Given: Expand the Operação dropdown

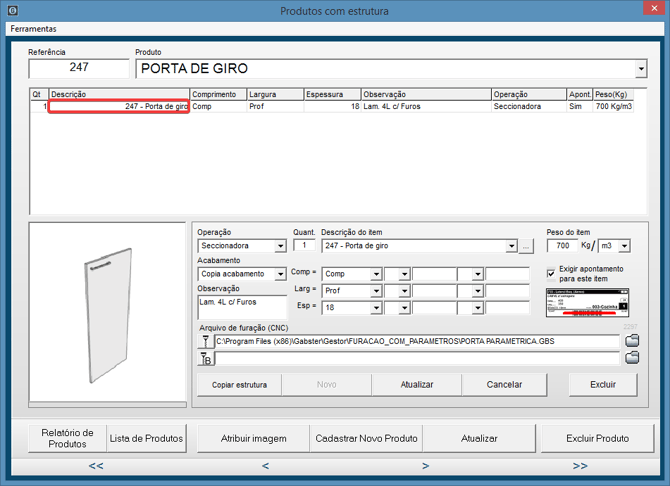Looking at the screenshot, I should (x=281, y=246).
